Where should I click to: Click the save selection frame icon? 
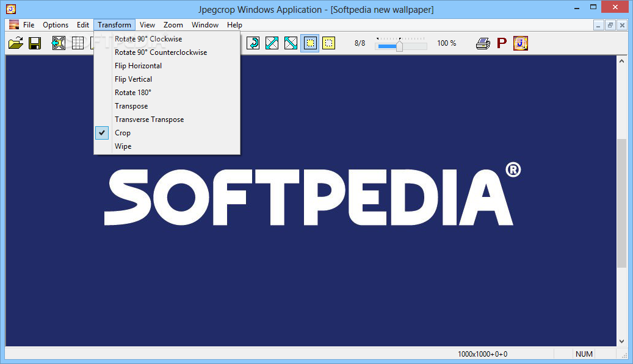(x=59, y=43)
